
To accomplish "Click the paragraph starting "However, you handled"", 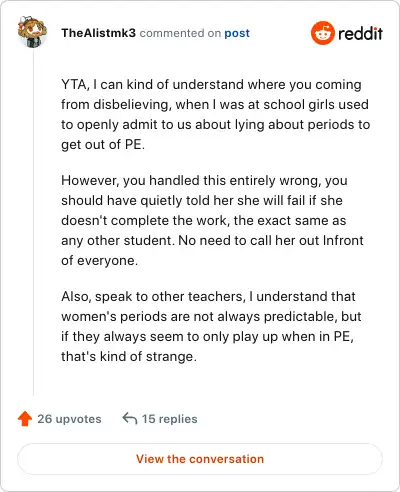I will pyautogui.click(x=212, y=220).
